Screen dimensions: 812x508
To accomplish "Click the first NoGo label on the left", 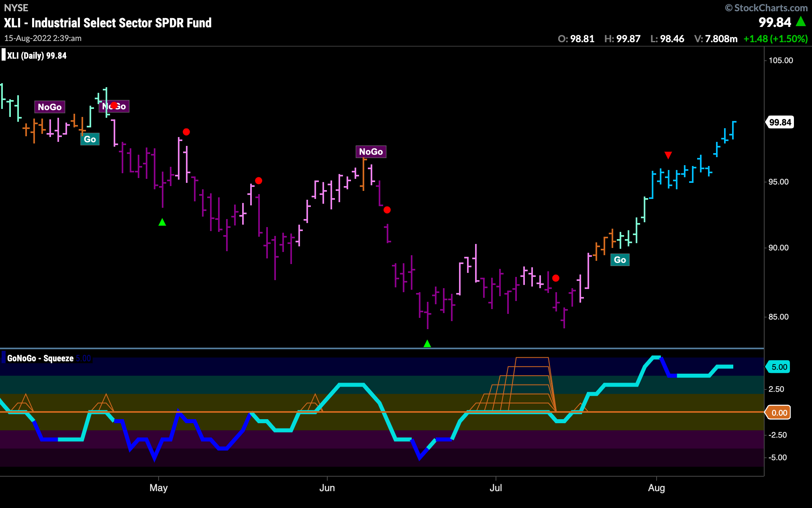I will pyautogui.click(x=50, y=107).
